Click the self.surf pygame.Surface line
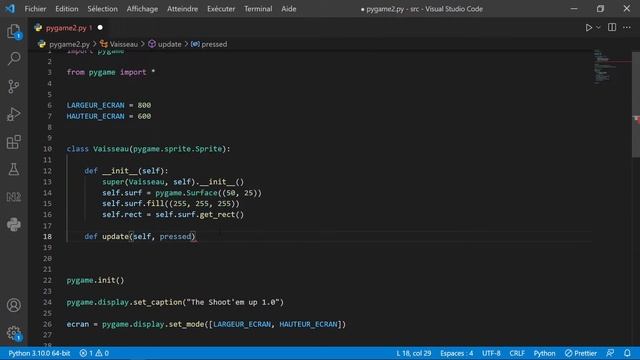Screen dimensions: 640x360 [x=182, y=193]
